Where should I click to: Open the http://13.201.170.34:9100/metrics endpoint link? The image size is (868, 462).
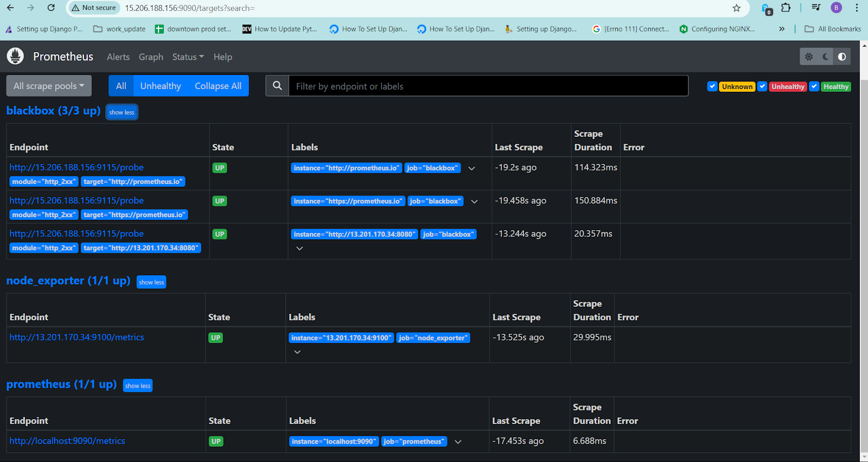tap(76, 337)
